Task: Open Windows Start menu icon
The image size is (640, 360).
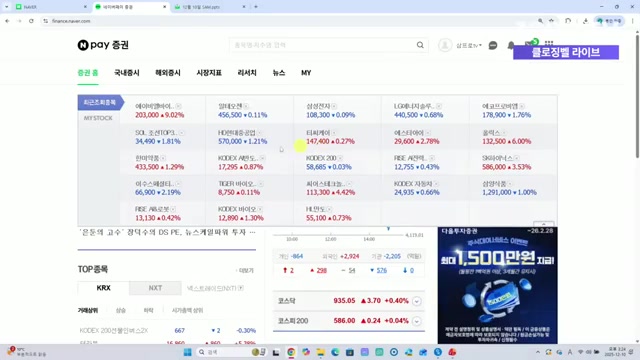Action: coord(187,352)
